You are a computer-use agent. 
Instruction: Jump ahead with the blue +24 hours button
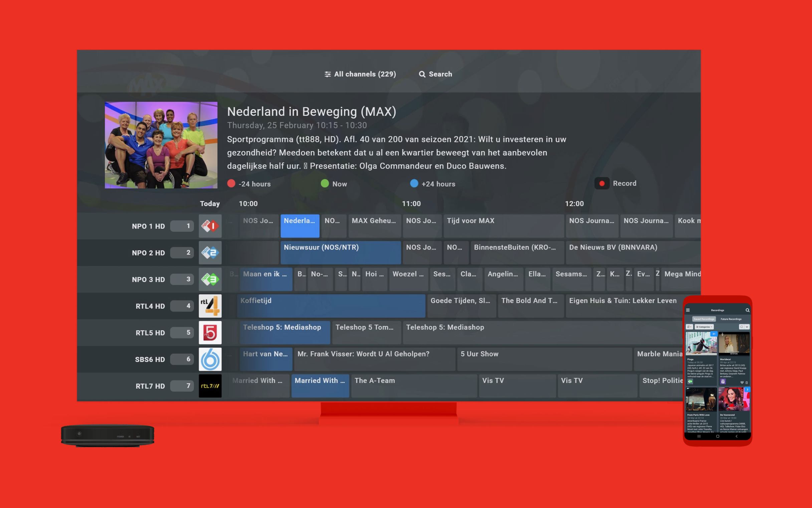(432, 184)
